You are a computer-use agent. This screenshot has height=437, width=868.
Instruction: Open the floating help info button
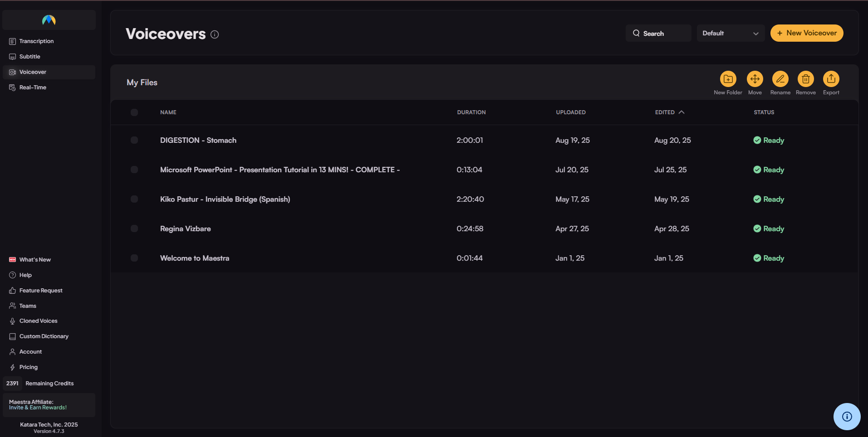pos(847,416)
